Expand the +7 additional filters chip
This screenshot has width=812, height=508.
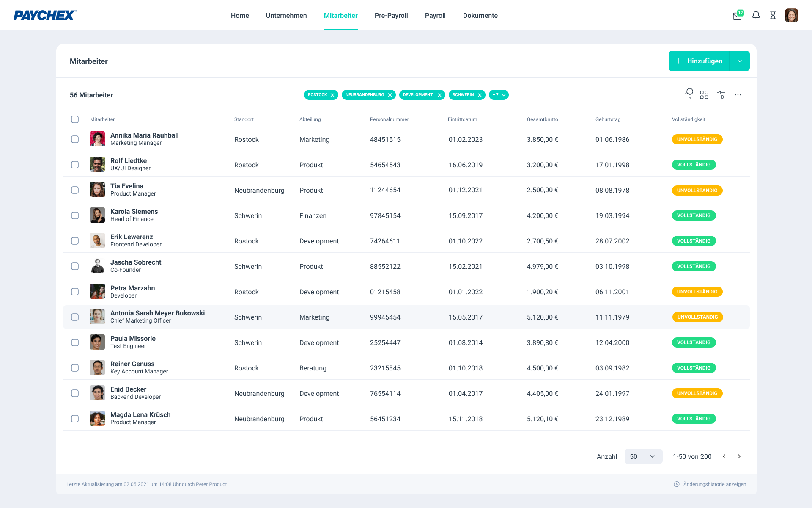click(x=499, y=95)
